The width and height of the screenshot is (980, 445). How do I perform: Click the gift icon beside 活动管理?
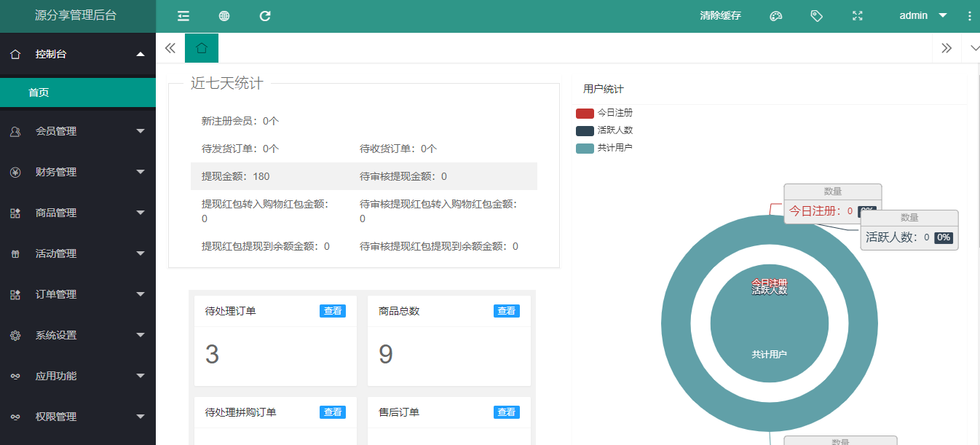[x=15, y=253]
